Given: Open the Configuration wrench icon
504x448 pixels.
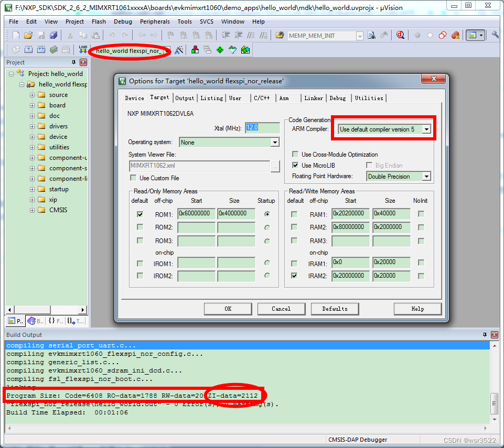Looking at the screenshot, I should (495, 35).
